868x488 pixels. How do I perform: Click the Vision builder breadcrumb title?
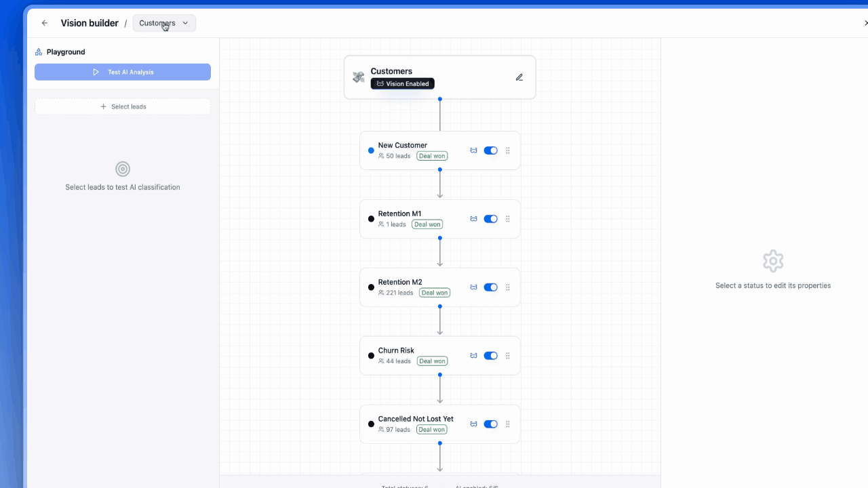[x=89, y=23]
